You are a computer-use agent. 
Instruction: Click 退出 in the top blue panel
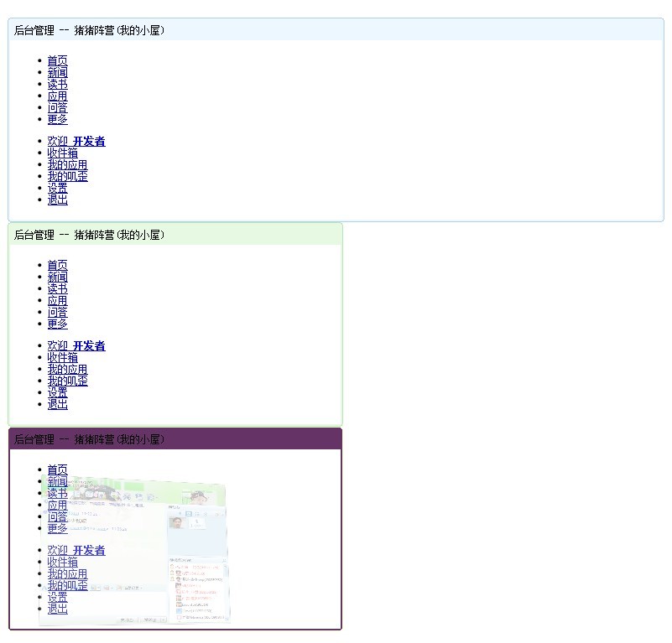[x=57, y=200]
